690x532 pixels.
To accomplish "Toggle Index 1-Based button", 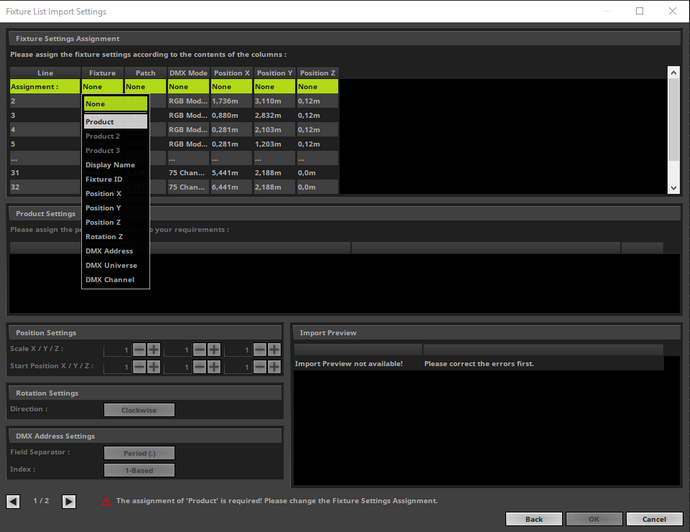I will (139, 470).
